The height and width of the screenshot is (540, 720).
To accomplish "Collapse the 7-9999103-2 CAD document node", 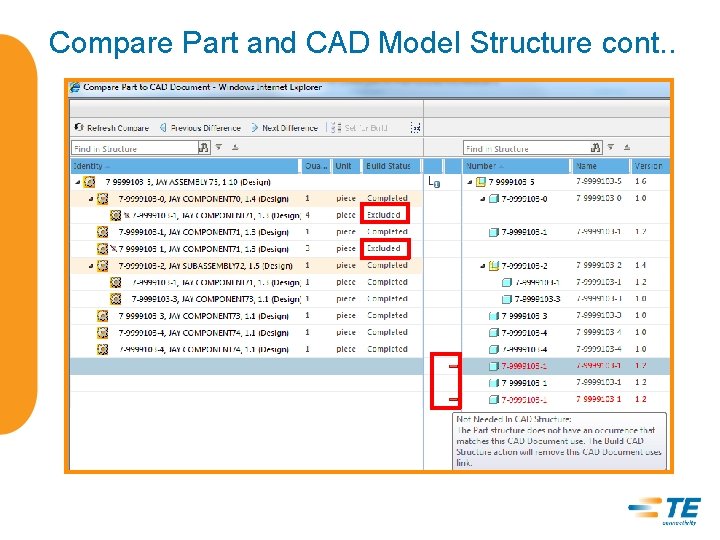I will 482,266.
